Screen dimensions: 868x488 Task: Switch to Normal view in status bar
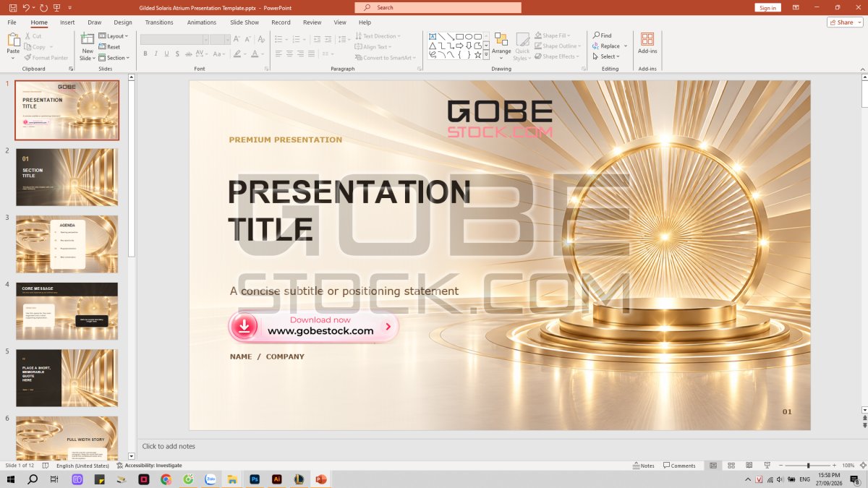[713, 466]
